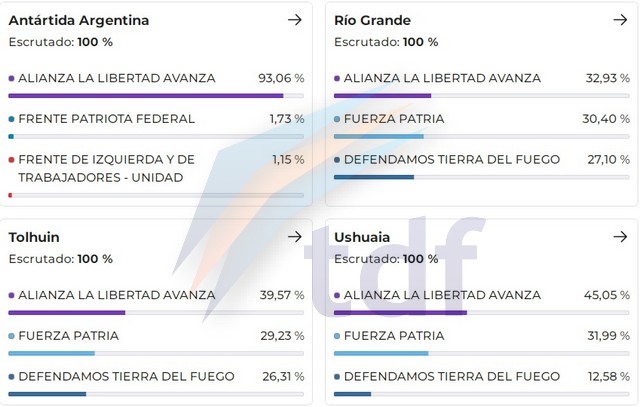Click the 93,06 % Antártida result
This screenshot has height=407, width=640.
point(281,78)
